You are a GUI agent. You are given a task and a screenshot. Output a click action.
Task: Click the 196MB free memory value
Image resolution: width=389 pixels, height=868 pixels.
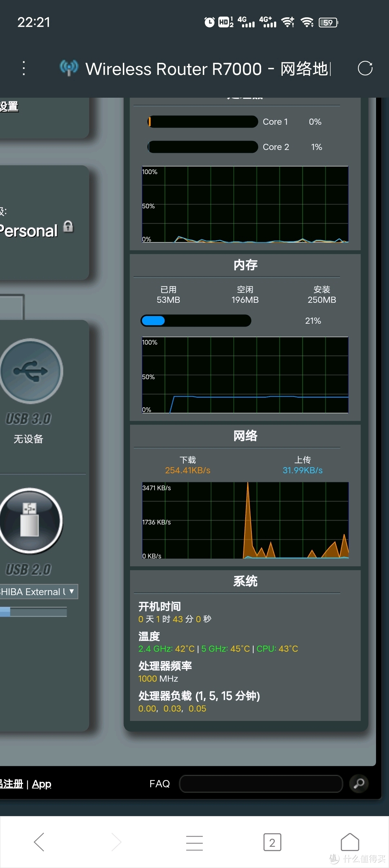(245, 300)
